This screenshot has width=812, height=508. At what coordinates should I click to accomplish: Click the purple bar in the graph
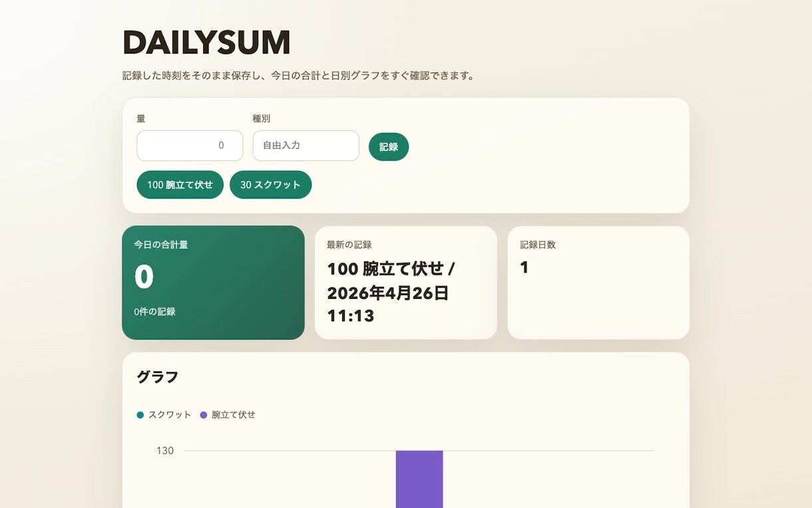point(419,478)
